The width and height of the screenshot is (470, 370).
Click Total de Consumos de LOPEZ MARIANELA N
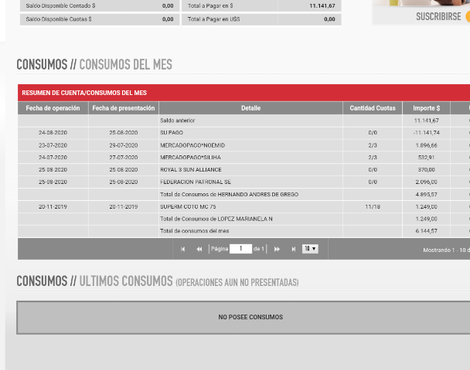tap(216, 219)
